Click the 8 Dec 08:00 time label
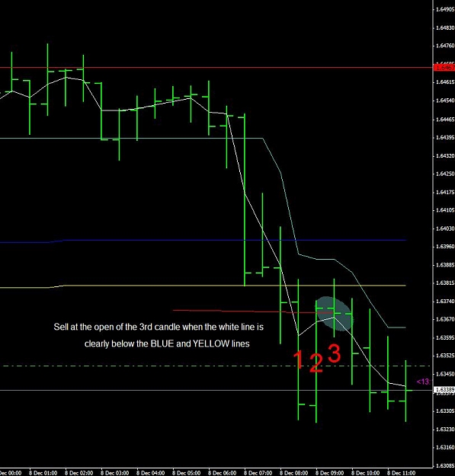This screenshot has height=476, width=455. point(293,473)
